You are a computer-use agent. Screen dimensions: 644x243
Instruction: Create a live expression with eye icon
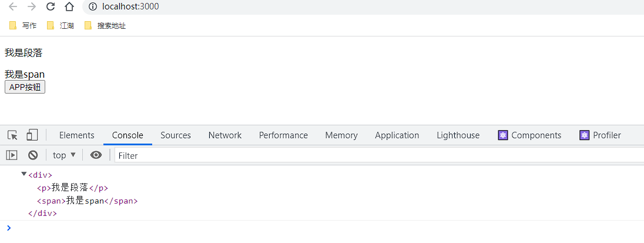[96, 155]
